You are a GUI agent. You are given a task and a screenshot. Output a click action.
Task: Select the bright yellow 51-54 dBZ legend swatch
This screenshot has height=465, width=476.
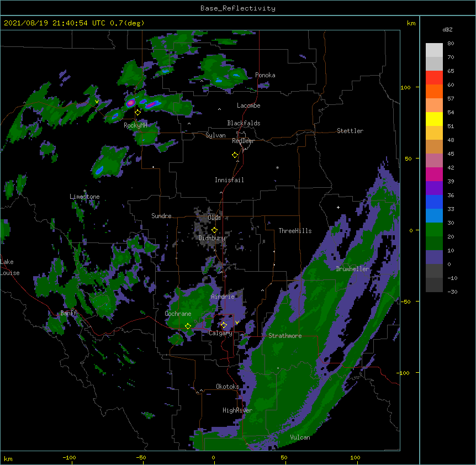pyautogui.click(x=434, y=119)
